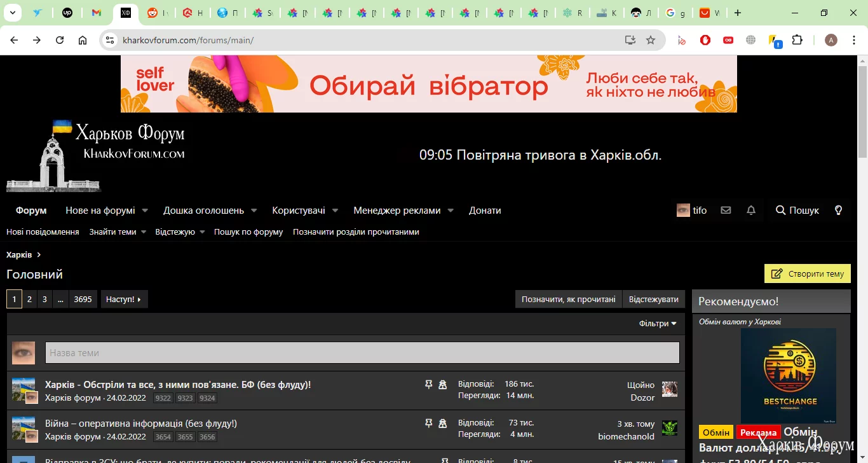Click the address bar URL
Screen dimensions: 868x463
[x=188, y=40]
